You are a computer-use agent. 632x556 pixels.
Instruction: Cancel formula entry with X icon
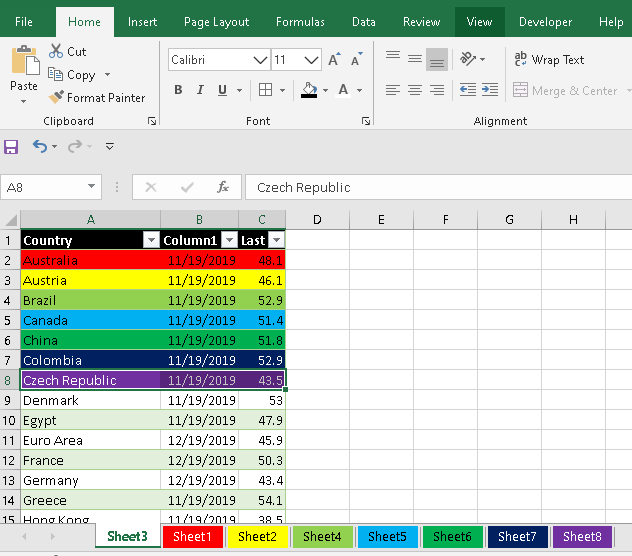click(151, 187)
